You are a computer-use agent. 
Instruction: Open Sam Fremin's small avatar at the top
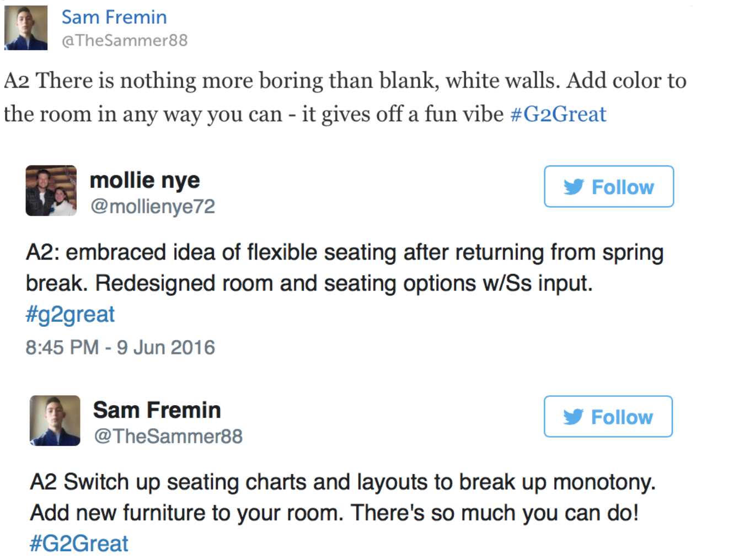point(26,28)
